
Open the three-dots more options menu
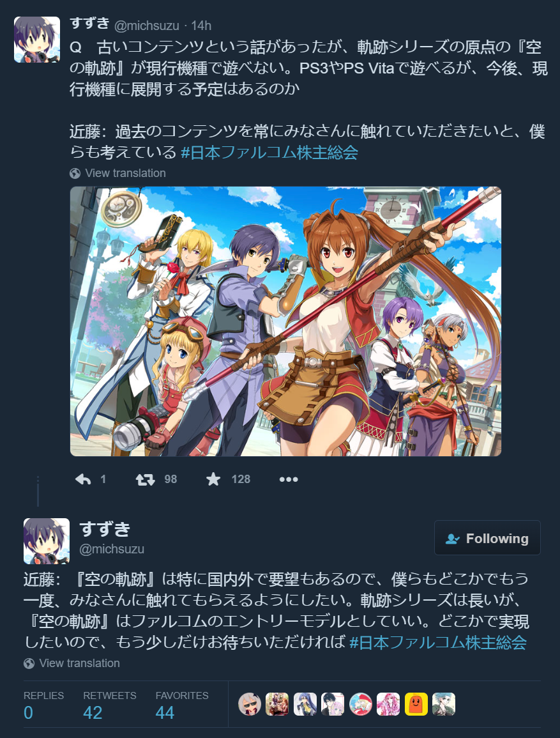pos(289,479)
